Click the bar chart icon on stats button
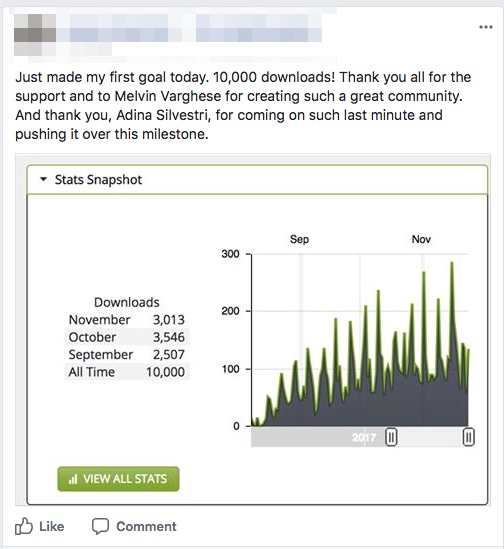This screenshot has width=504, height=549. 73,479
